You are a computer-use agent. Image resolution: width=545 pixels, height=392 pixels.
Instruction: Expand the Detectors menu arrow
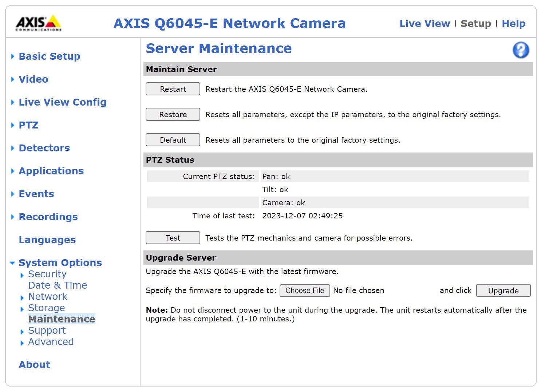(13, 148)
